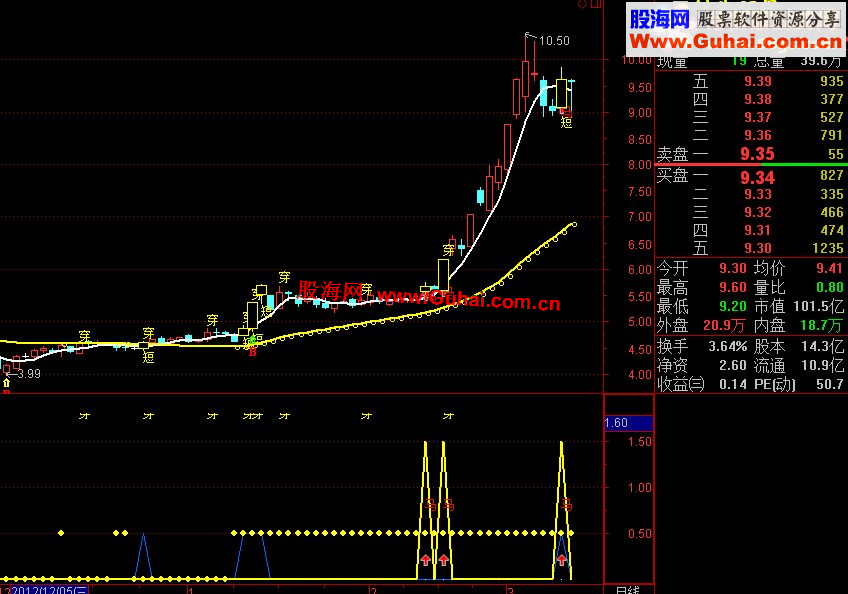The image size is (848, 594).
Task: Select buy-two volume 335
Action: coord(832,194)
